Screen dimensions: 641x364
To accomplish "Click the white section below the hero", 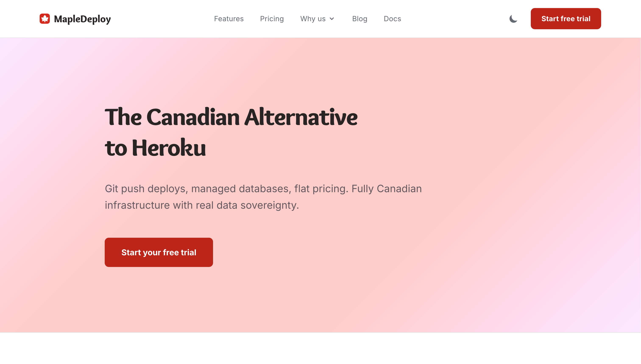I will click(x=320, y=348).
